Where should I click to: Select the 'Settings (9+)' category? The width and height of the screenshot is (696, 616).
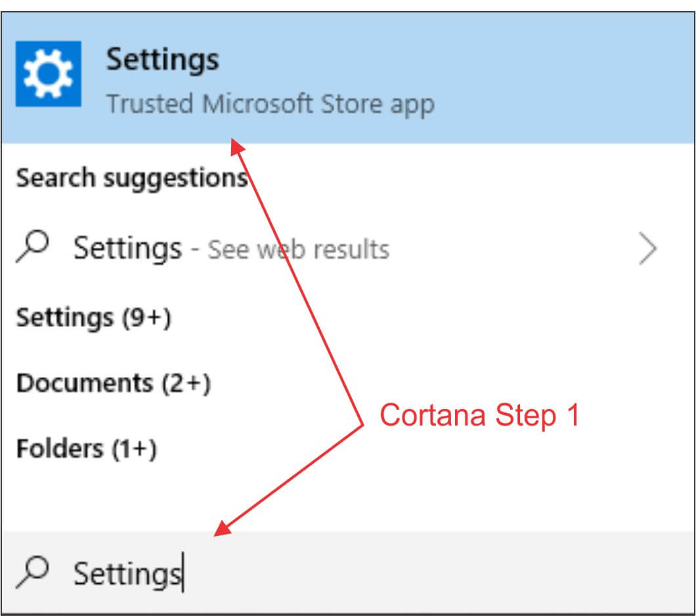[x=94, y=318]
